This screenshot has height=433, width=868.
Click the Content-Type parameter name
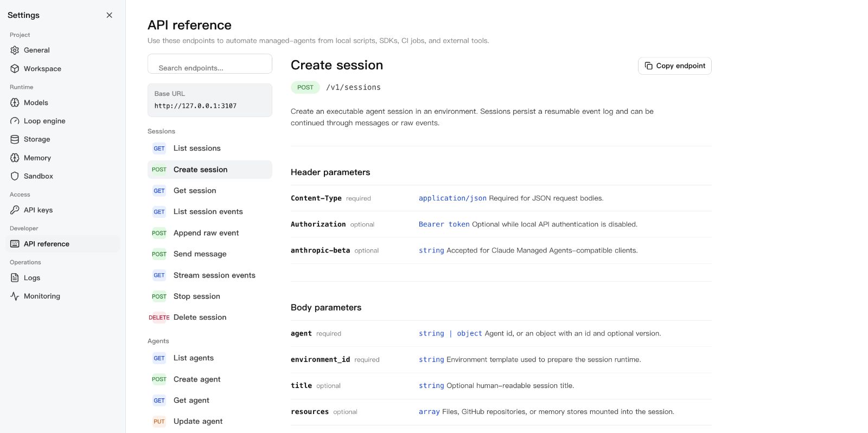(x=316, y=198)
